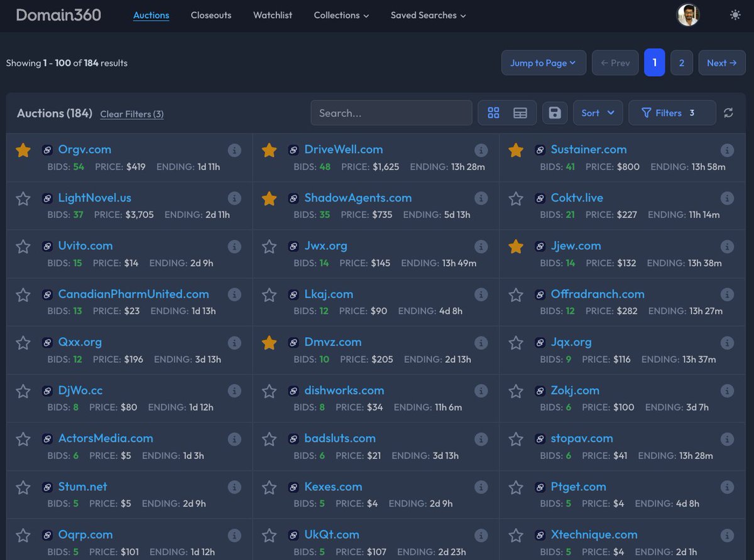
Task: Switch to table view layout
Action: (x=520, y=112)
